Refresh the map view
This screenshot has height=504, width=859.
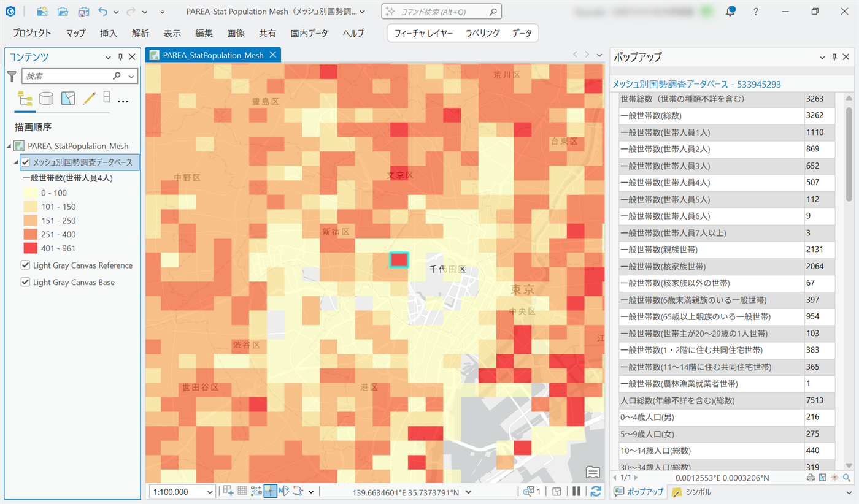pyautogui.click(x=595, y=491)
